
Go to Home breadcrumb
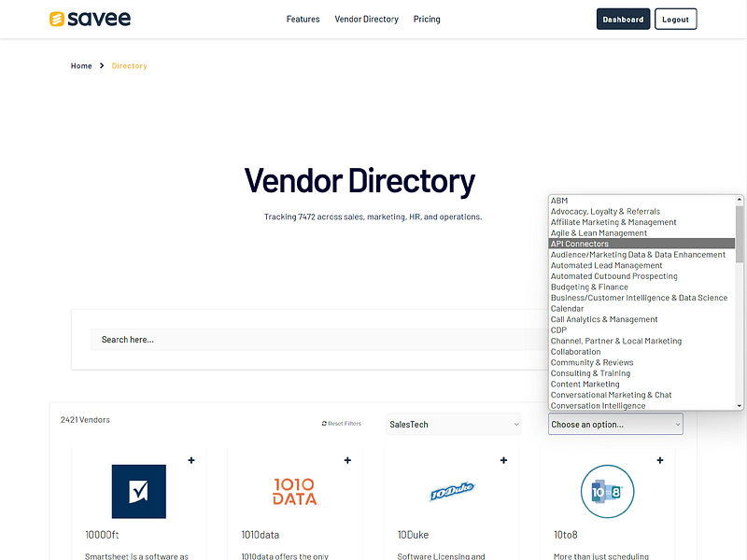pos(81,65)
